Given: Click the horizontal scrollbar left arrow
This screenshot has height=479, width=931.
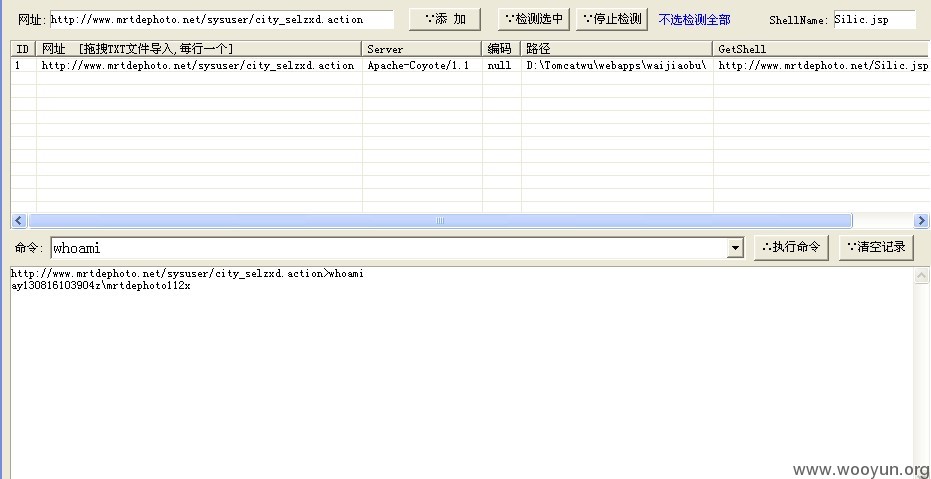Looking at the screenshot, I should [x=19, y=221].
